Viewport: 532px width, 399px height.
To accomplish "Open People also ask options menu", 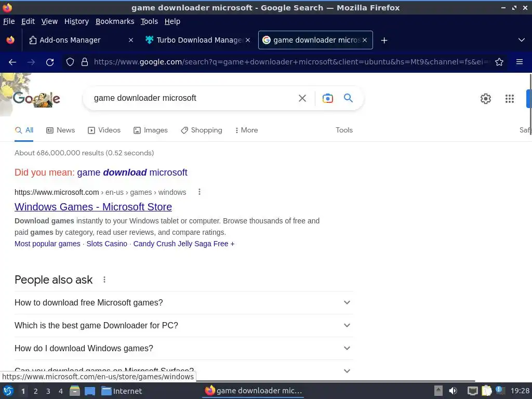I will coord(104,280).
